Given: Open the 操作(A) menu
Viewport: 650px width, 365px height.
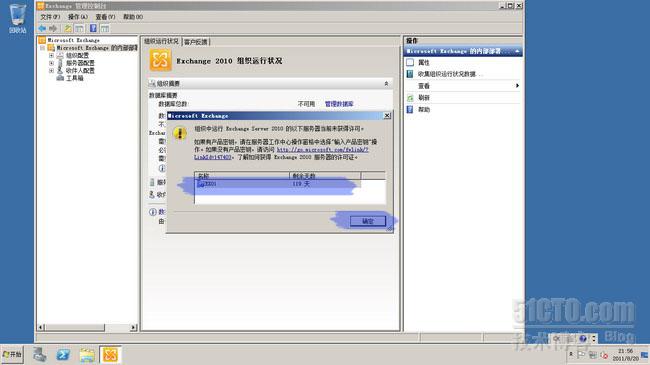Looking at the screenshot, I should (78, 17).
